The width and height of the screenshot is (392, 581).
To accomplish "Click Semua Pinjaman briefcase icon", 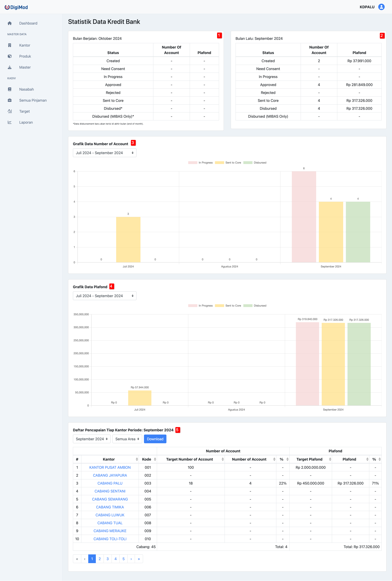I will pyautogui.click(x=10, y=100).
